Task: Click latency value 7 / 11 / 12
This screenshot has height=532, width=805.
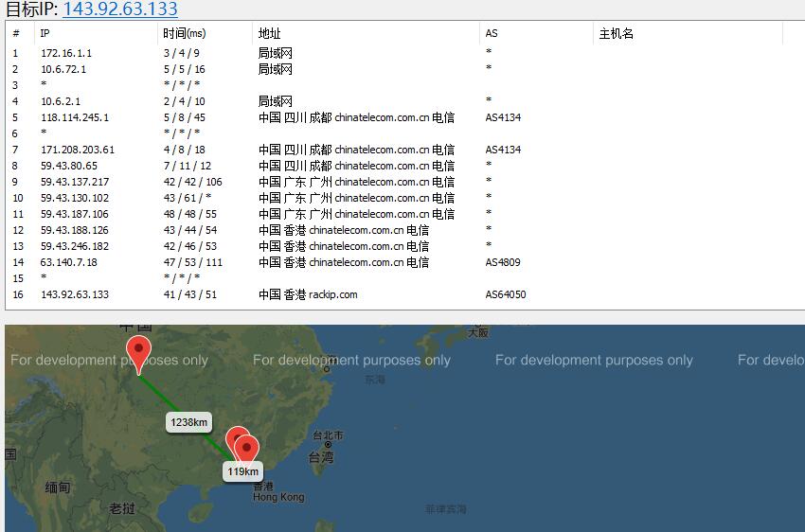Action: [188, 166]
